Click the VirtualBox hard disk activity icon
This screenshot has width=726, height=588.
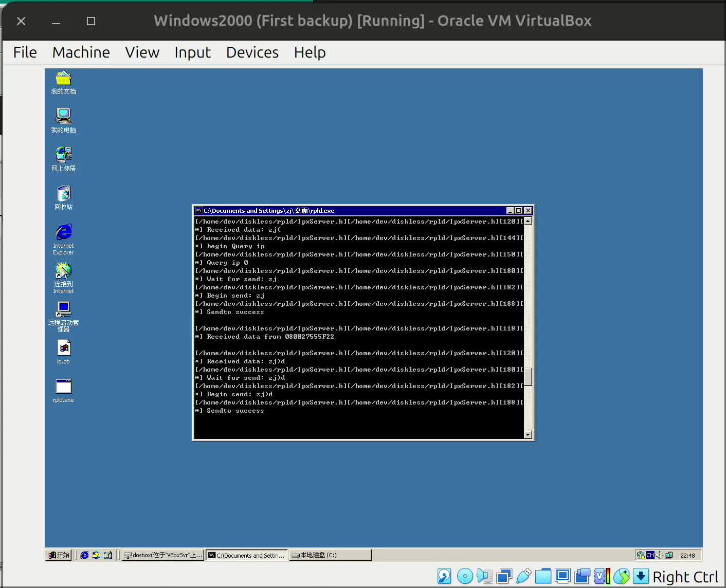pos(444,576)
